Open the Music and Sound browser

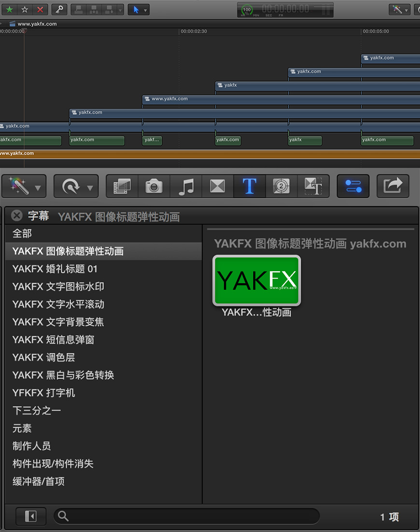click(x=186, y=186)
